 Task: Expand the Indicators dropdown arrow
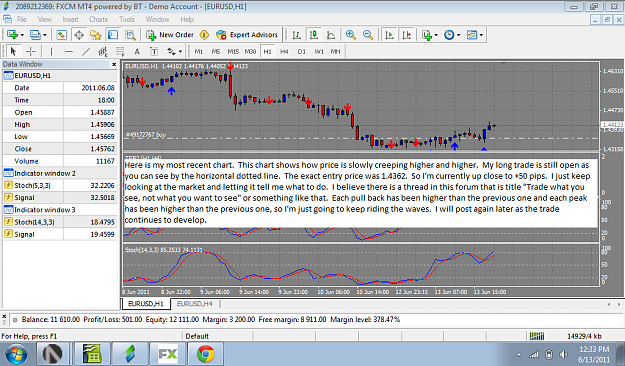[x=436, y=35]
